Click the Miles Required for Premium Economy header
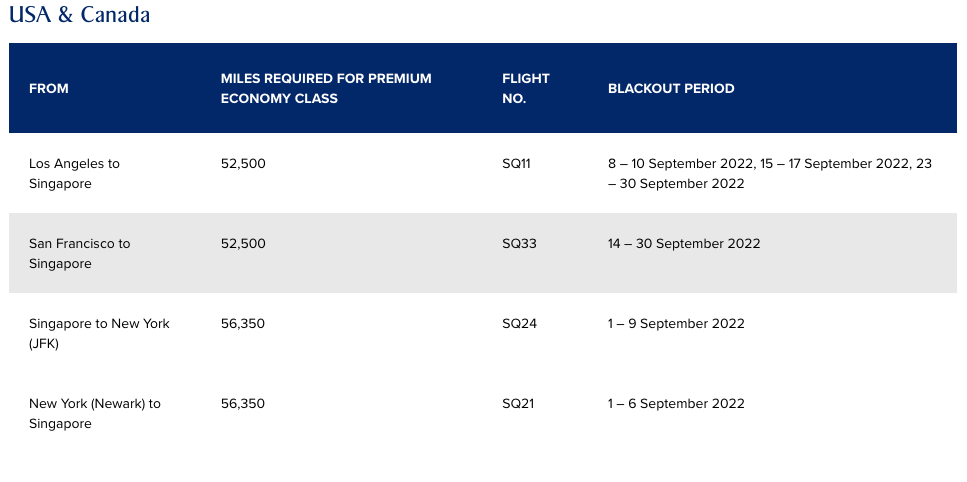 326,88
